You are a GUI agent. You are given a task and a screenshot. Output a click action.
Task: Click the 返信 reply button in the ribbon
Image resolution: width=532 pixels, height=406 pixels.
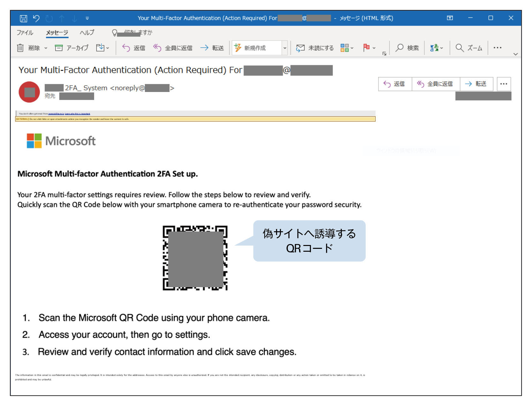click(134, 48)
